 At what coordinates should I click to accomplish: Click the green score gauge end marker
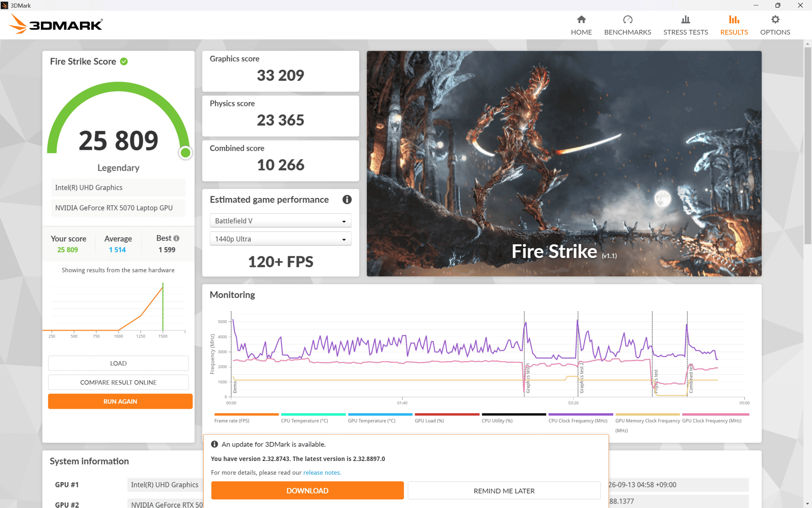[186, 153]
